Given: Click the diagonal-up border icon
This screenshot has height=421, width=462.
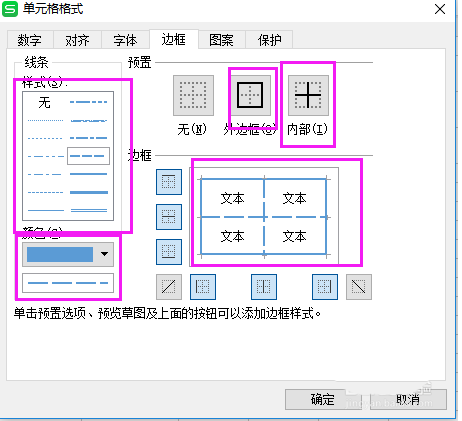Looking at the screenshot, I should [x=169, y=287].
